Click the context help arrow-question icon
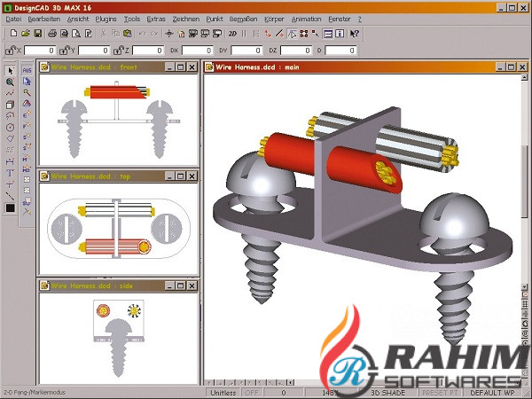 point(354,34)
